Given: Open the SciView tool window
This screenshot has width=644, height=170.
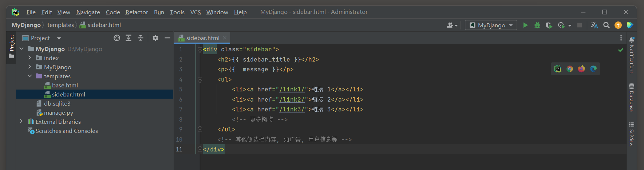Looking at the screenshot, I should coord(632,134).
